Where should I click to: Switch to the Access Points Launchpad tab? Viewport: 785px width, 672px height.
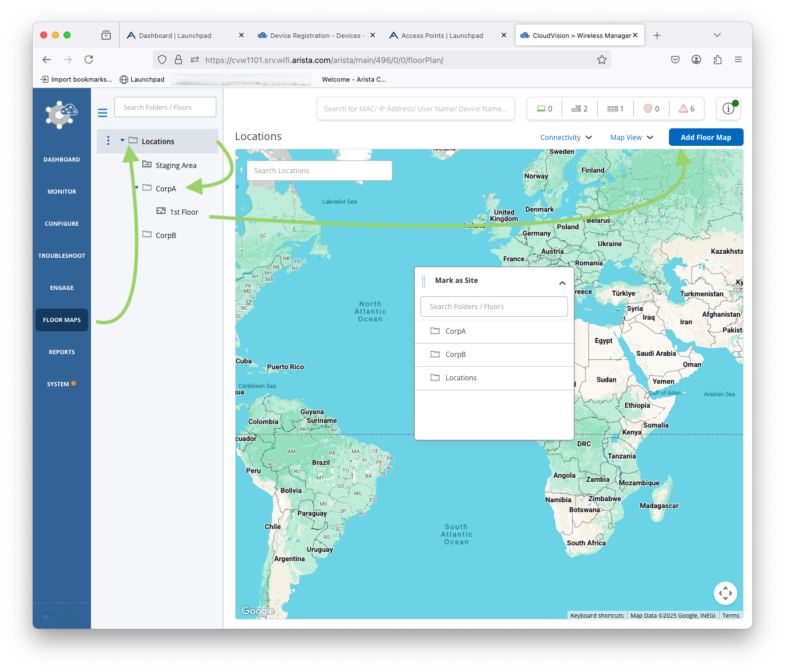coord(442,36)
